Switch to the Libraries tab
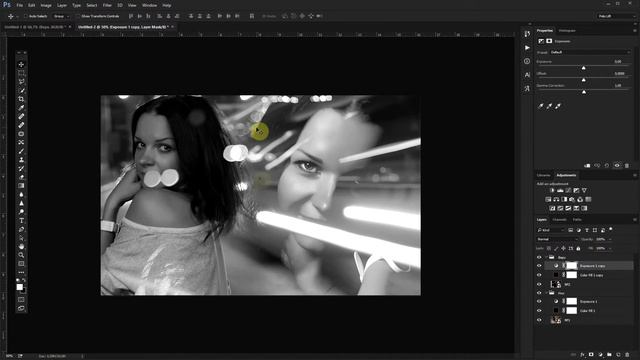 click(x=543, y=176)
